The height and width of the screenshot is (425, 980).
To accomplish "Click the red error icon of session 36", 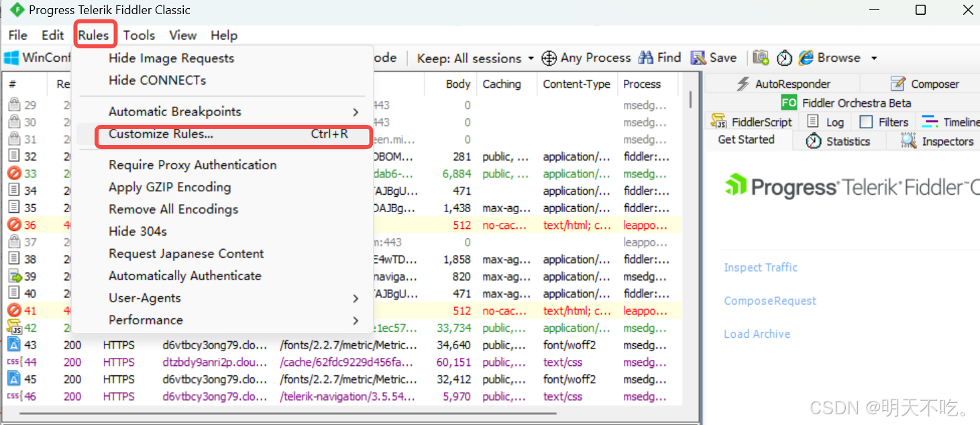I will [x=14, y=225].
